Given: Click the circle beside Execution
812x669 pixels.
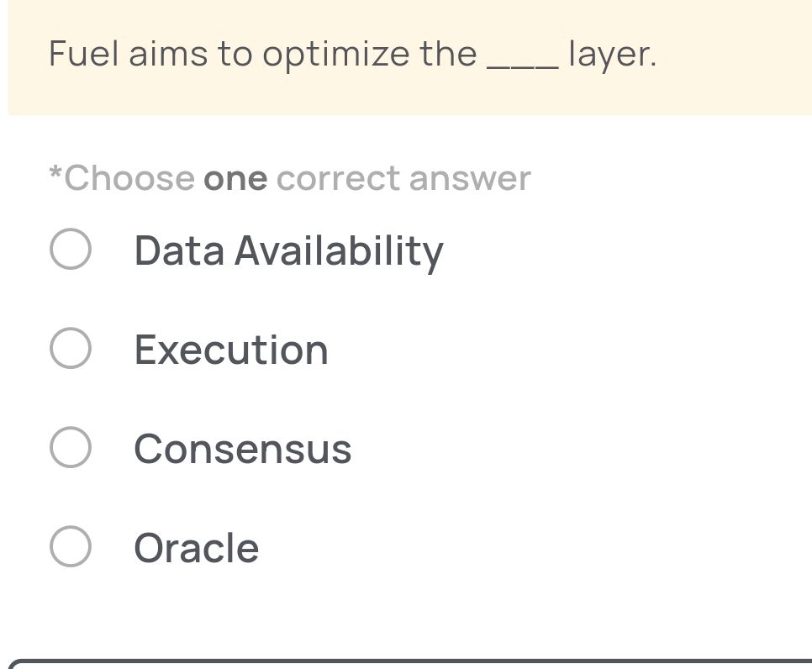Looking at the screenshot, I should coord(71,349).
